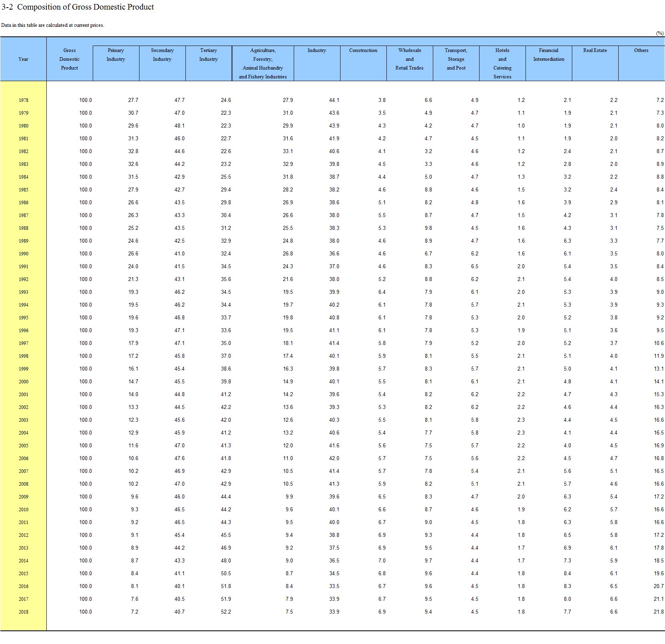This screenshot has width=665, height=644.
Task: Click Industry value 33.5 for 2016
Action: 334,586
